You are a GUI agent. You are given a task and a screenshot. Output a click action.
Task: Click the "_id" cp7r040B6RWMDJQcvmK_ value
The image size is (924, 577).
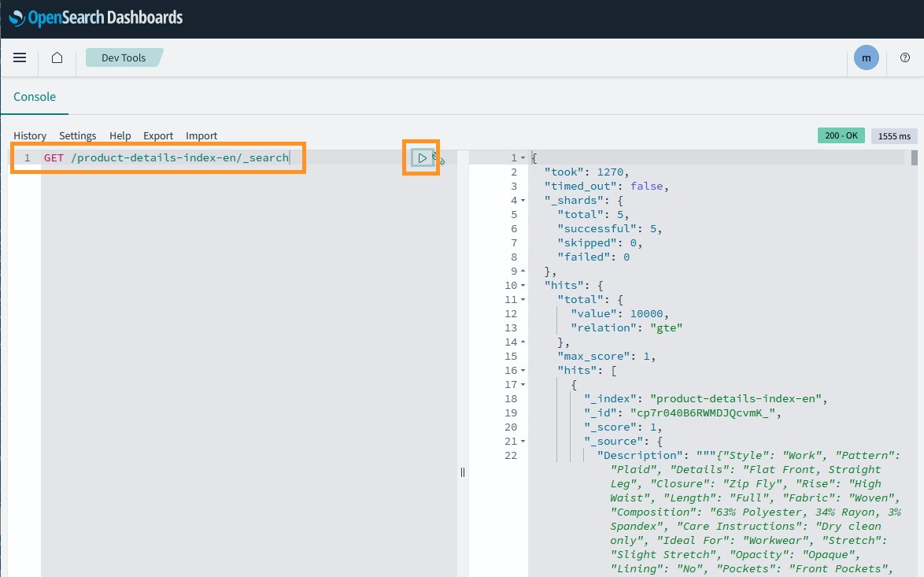(x=702, y=412)
